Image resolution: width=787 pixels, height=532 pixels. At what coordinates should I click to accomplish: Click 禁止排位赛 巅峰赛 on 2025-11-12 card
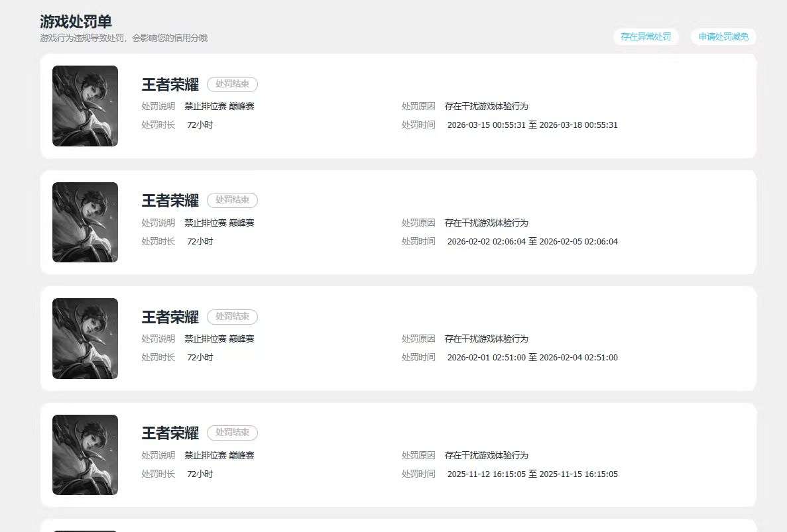(219, 455)
